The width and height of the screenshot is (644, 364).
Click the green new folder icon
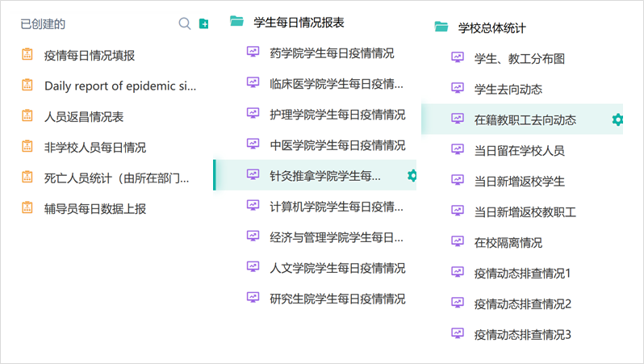click(x=203, y=24)
